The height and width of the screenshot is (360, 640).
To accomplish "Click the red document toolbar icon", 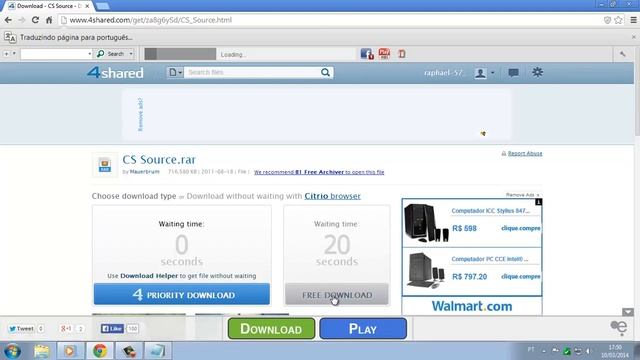I will [x=402, y=54].
